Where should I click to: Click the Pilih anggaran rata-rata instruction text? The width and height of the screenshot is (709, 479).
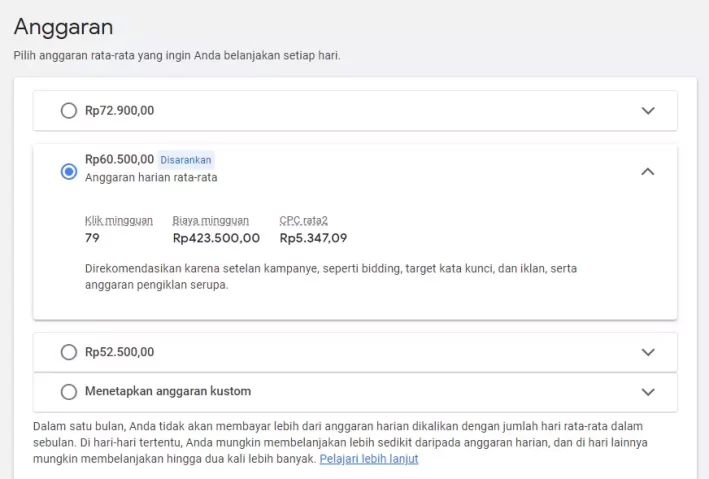pyautogui.click(x=177, y=56)
